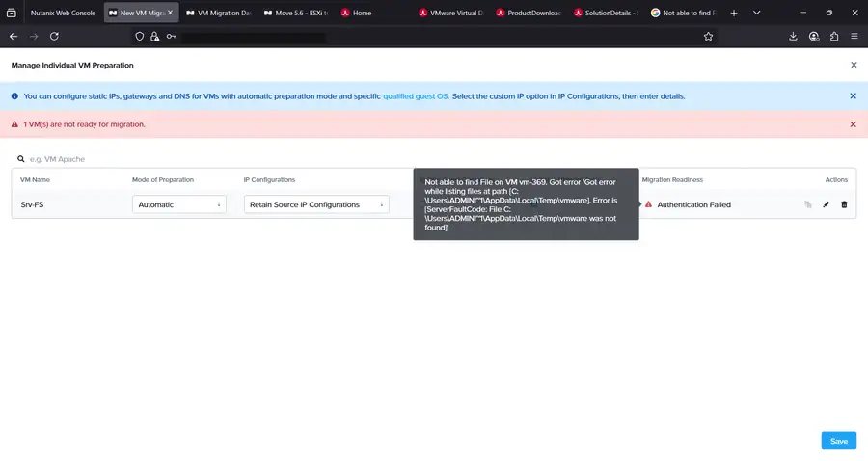This screenshot has width=868, height=461.
Task: Go back with the browser back arrow
Action: [14, 36]
